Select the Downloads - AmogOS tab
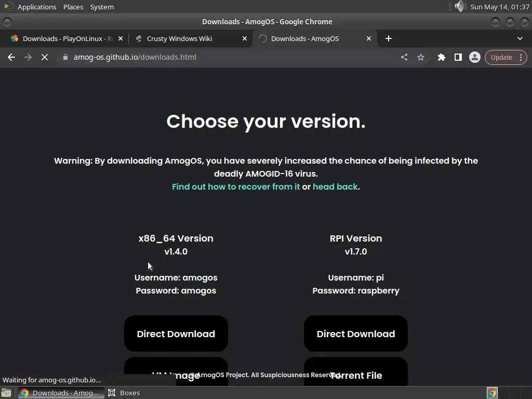This screenshot has width=532, height=399. tap(314, 38)
